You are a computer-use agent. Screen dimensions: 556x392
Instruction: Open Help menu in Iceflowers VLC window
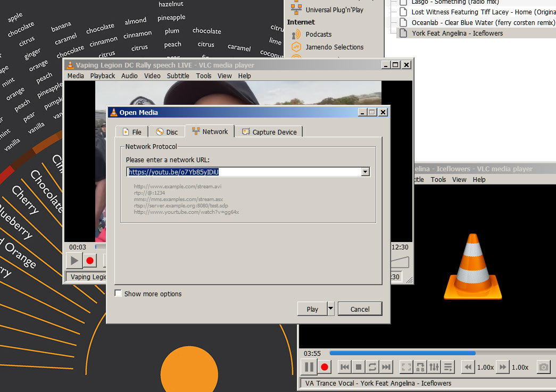(479, 180)
